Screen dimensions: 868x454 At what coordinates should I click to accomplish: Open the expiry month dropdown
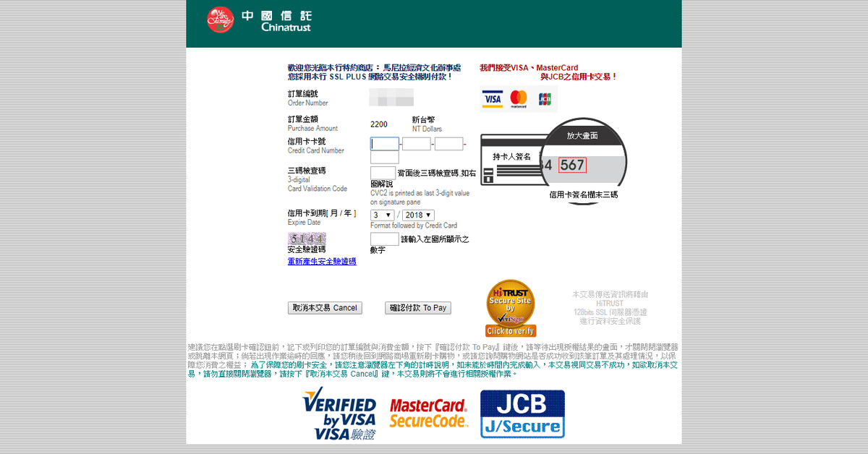tap(383, 215)
